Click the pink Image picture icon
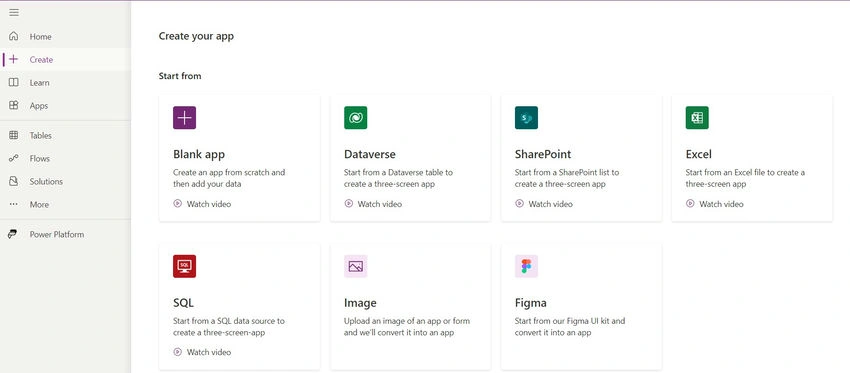 click(356, 266)
